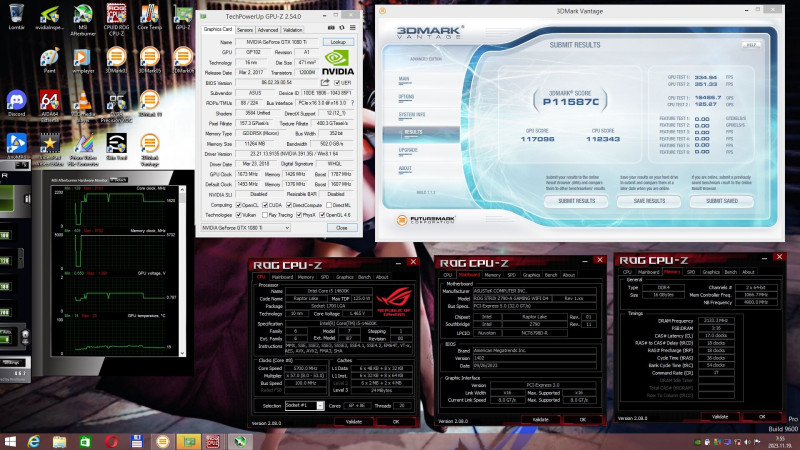The width and height of the screenshot is (800, 450).
Task: Open the About section in 3DMark Vantage
Action: tap(405, 168)
